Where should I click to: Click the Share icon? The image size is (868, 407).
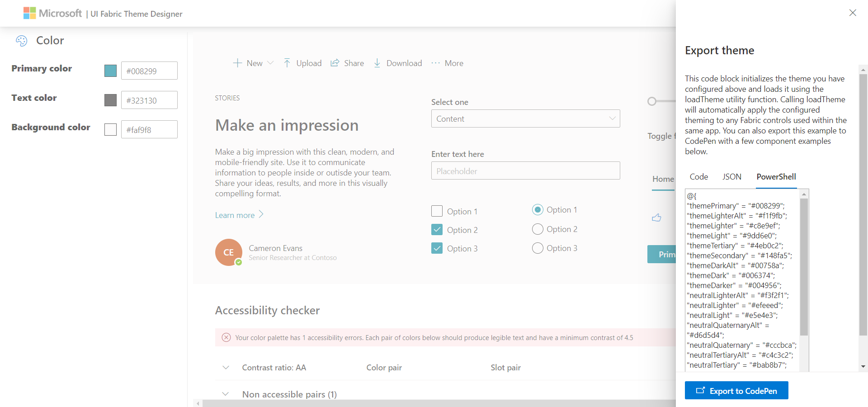click(335, 63)
